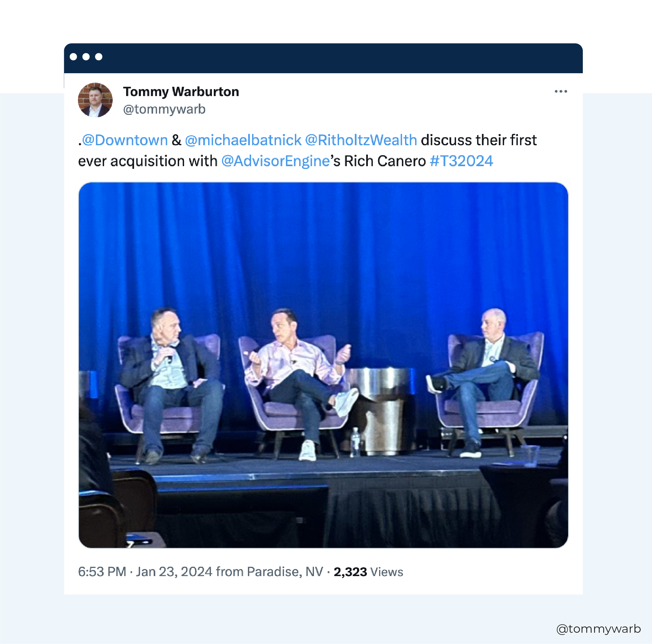Open the three-dot more options menu

(x=561, y=91)
